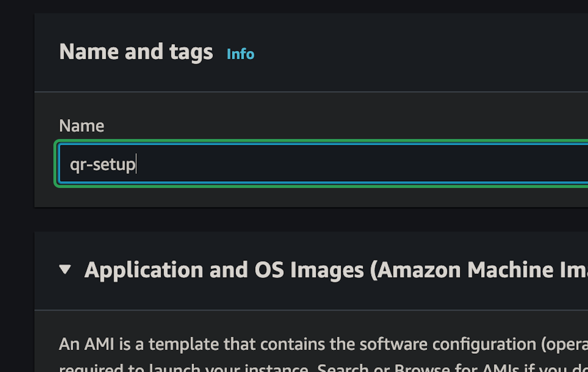Click the empty area inside the Name field

[x=363, y=164]
